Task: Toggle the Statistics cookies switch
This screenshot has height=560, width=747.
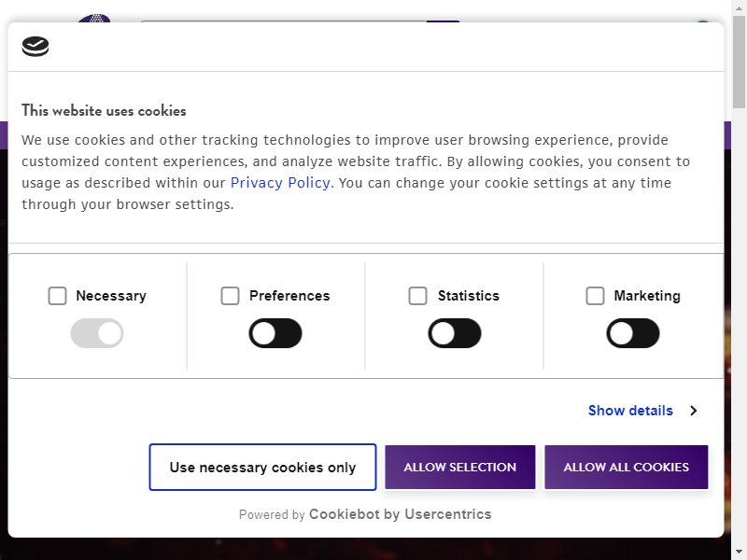Action: (455, 333)
